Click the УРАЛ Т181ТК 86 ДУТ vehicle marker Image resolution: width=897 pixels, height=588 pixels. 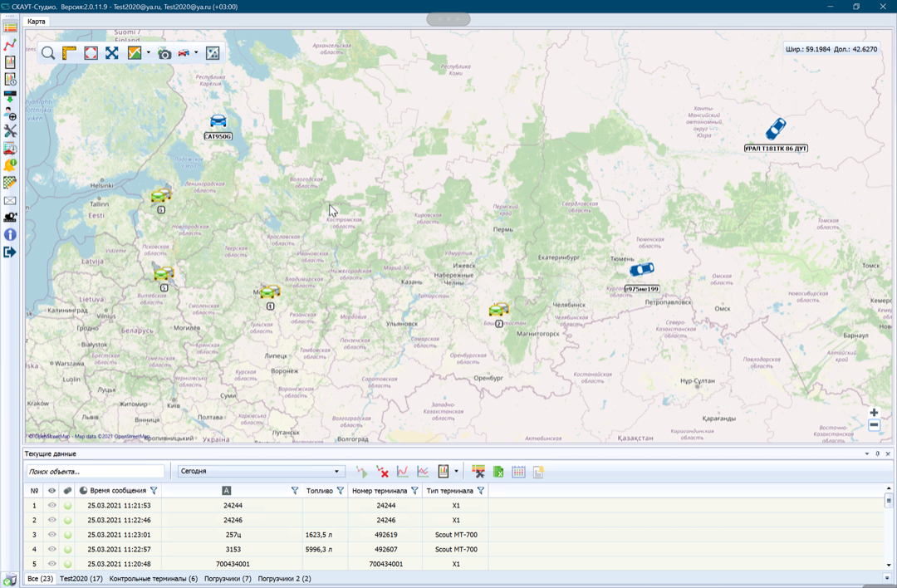(776, 130)
